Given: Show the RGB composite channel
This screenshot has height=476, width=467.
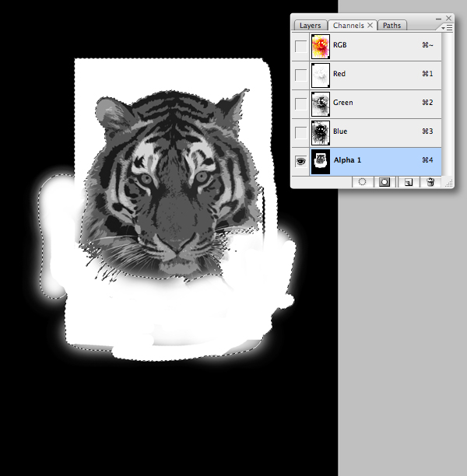Looking at the screenshot, I should [x=300, y=47].
